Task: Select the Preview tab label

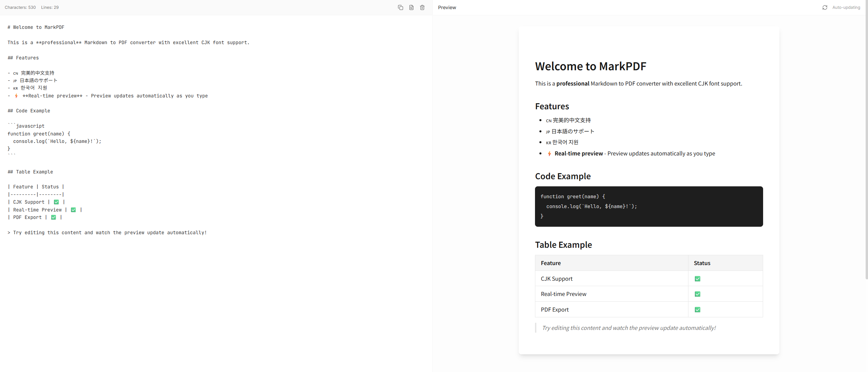Action: coord(447,7)
